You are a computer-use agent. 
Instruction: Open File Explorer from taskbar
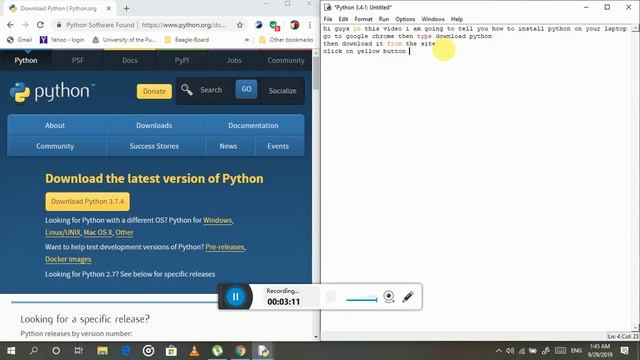102,351
